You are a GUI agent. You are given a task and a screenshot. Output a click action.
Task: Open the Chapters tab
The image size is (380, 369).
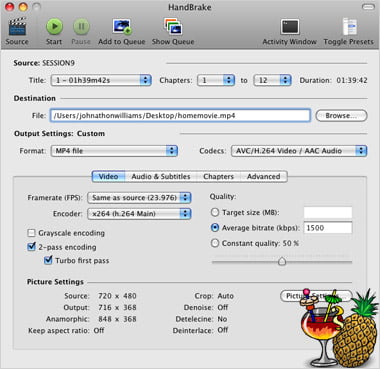click(218, 177)
